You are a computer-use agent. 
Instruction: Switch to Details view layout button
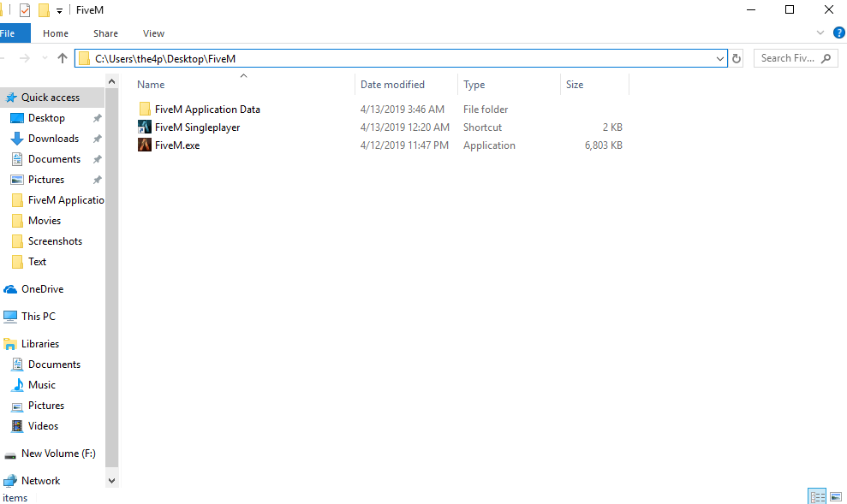click(817, 496)
